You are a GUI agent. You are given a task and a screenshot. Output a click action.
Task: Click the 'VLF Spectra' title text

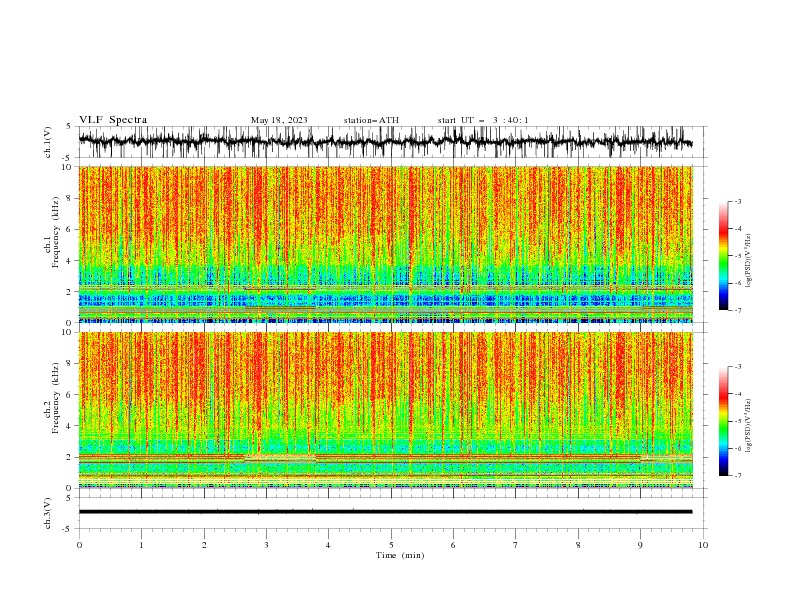(113, 120)
